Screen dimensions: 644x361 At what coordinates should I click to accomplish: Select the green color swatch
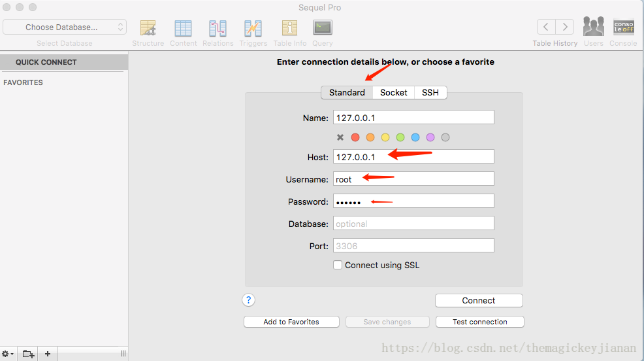[x=400, y=137]
